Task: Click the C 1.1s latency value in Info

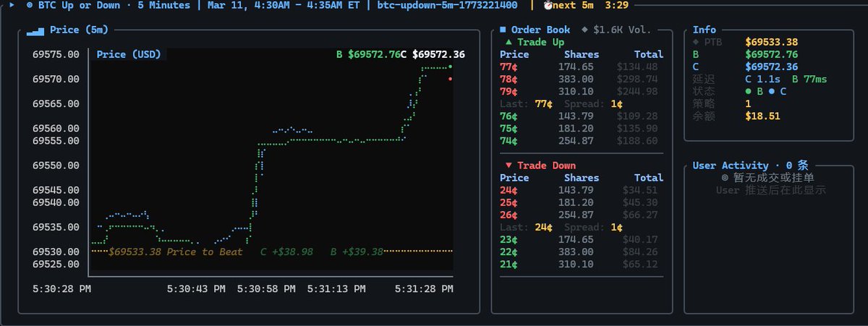Action: 763,79
